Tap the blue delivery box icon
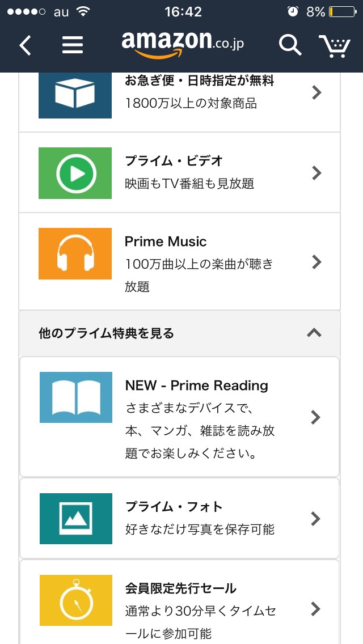Screen dimensions: 363x644 pos(75,94)
